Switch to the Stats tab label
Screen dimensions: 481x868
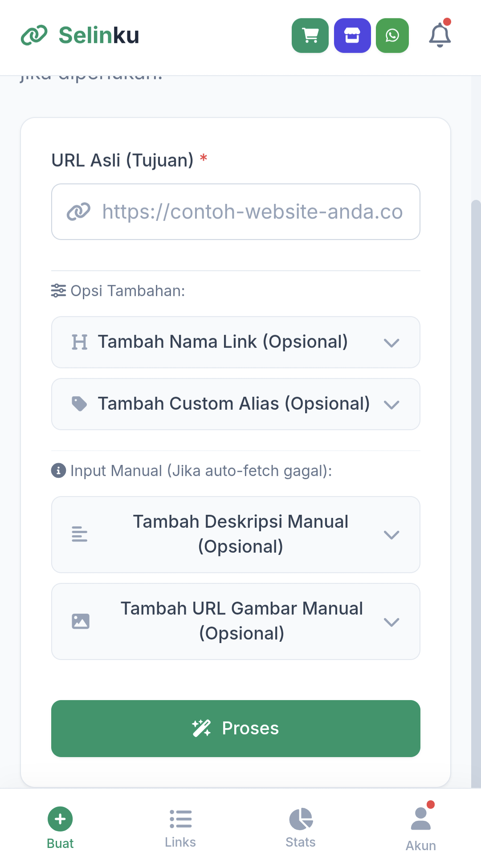301,842
